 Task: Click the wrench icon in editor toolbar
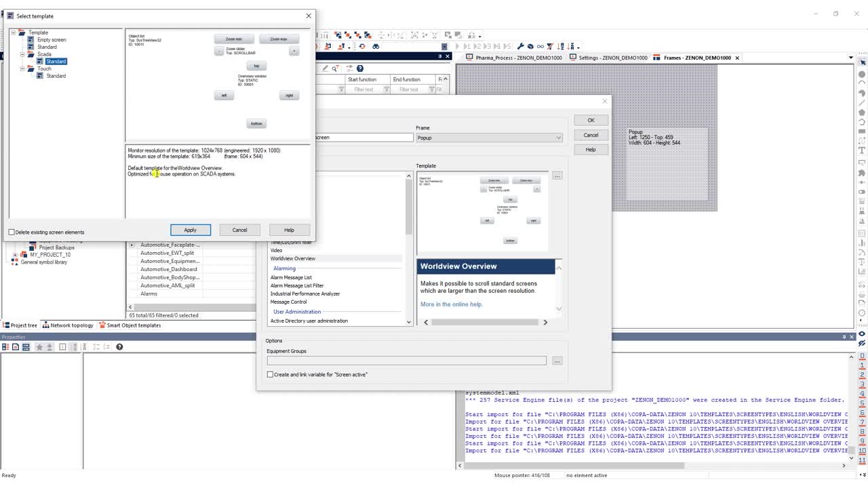pyautogui.click(x=520, y=46)
